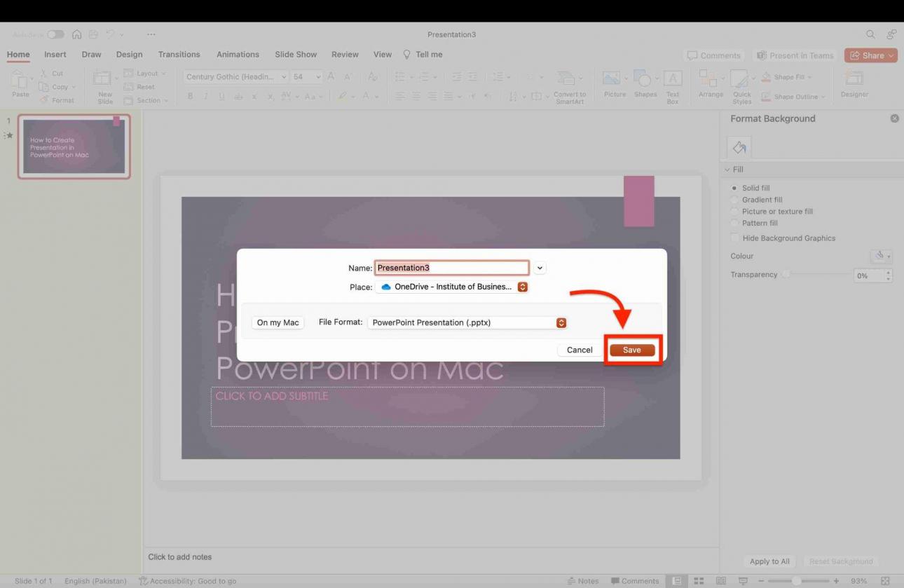Choose Gradient fill option
The width and height of the screenshot is (904, 588).
click(734, 200)
